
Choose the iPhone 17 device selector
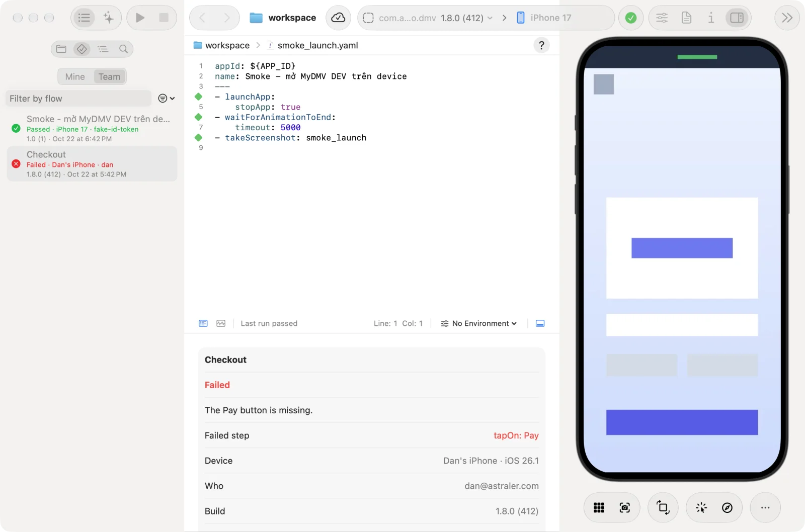click(544, 18)
